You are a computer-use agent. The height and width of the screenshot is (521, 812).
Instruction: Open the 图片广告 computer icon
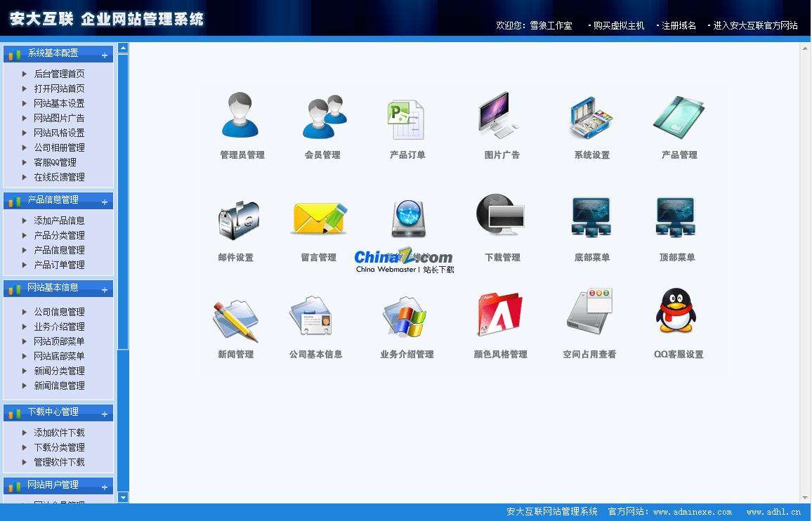497,115
